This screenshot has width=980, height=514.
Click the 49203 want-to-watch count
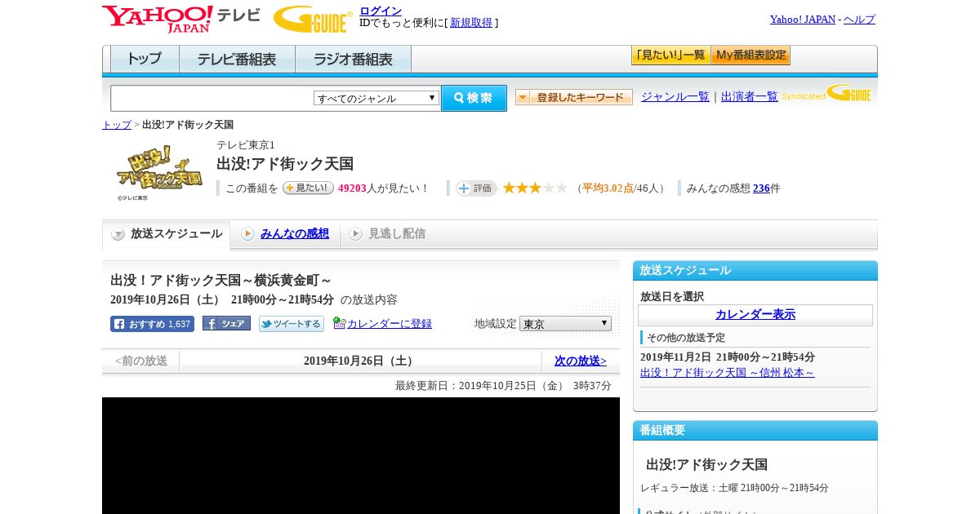pos(352,188)
